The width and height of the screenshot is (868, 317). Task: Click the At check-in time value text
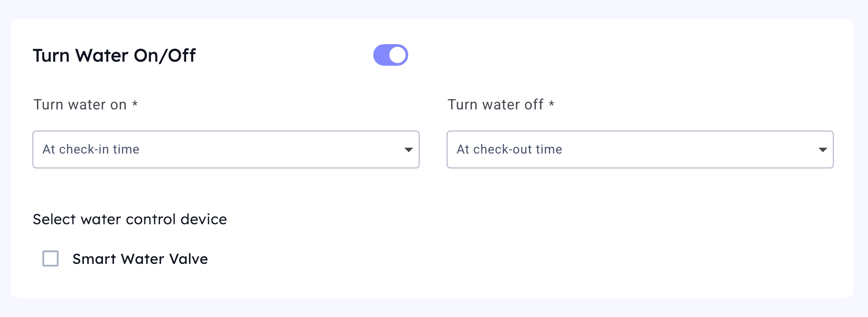pos(91,149)
